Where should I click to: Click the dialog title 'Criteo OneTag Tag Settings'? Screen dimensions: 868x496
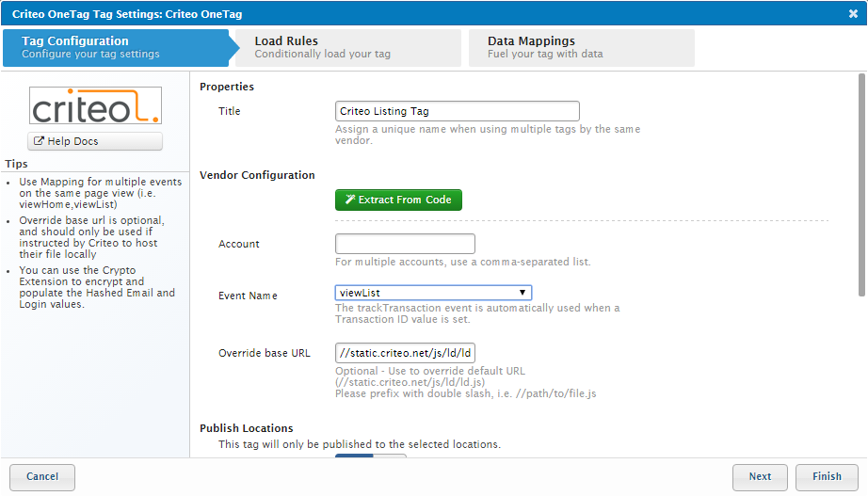point(127,14)
